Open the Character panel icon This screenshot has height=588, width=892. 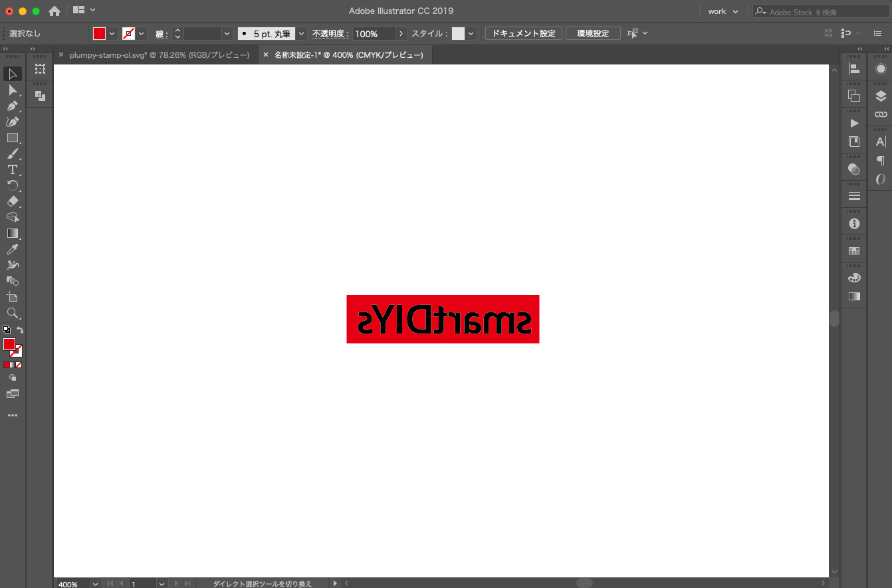pyautogui.click(x=881, y=142)
